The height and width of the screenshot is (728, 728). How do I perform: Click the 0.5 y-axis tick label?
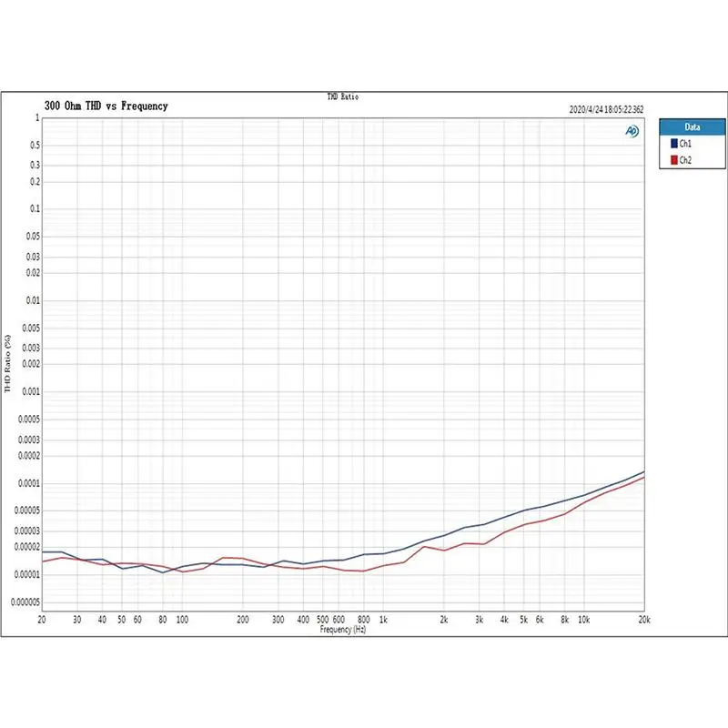(x=35, y=145)
